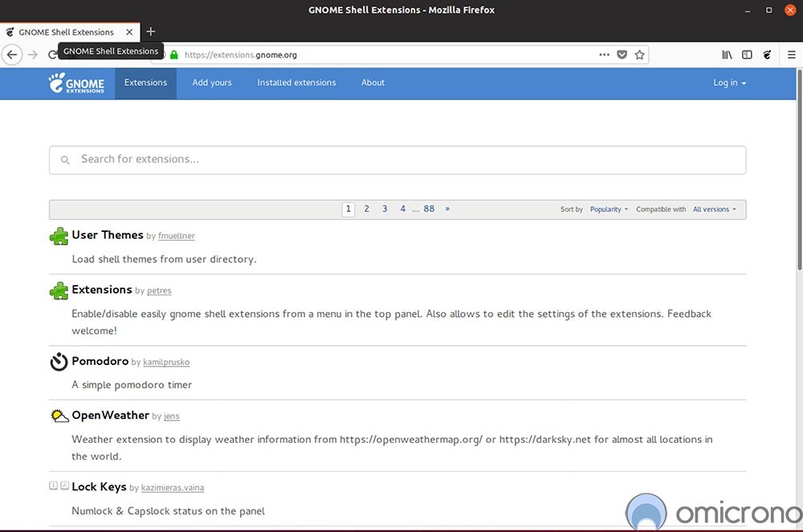Open Firefox library icon
803x532 pixels.
[727, 55]
